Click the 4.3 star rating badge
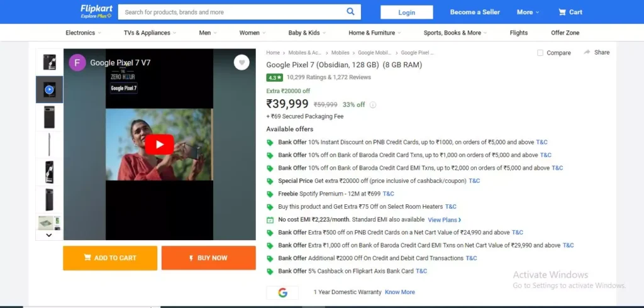 (x=274, y=77)
